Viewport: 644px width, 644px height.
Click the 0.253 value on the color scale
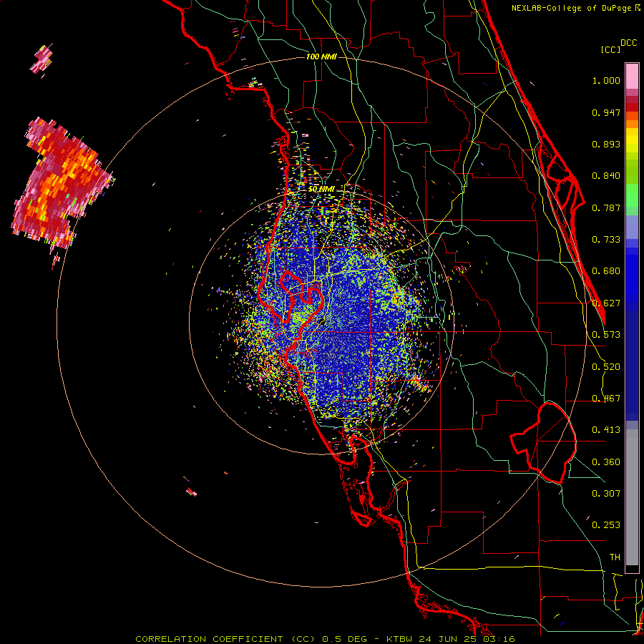tap(606, 525)
